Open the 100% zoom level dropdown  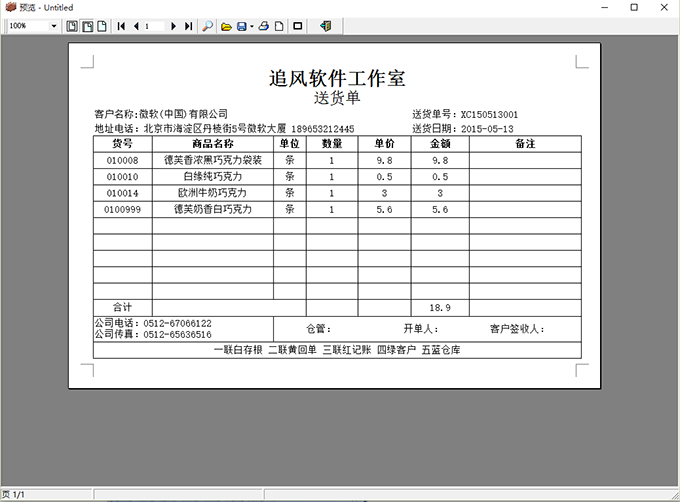(x=54, y=26)
